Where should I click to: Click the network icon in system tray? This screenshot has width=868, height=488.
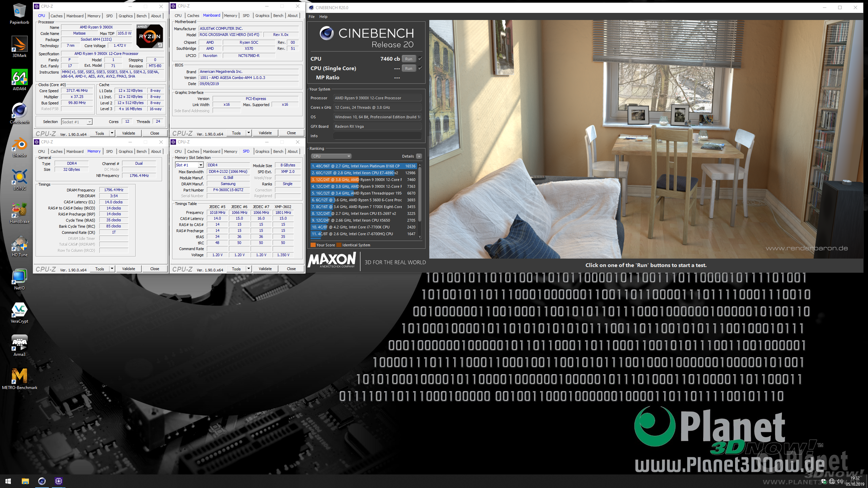pos(832,481)
